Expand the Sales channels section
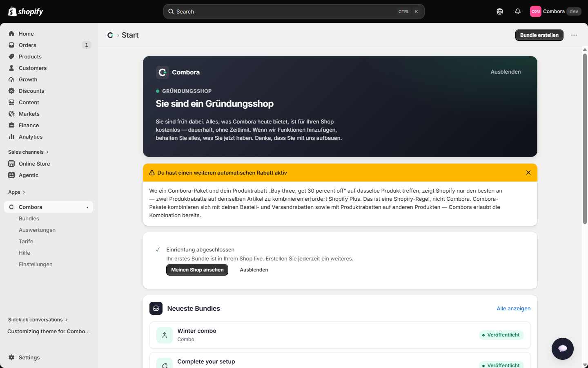 28,152
